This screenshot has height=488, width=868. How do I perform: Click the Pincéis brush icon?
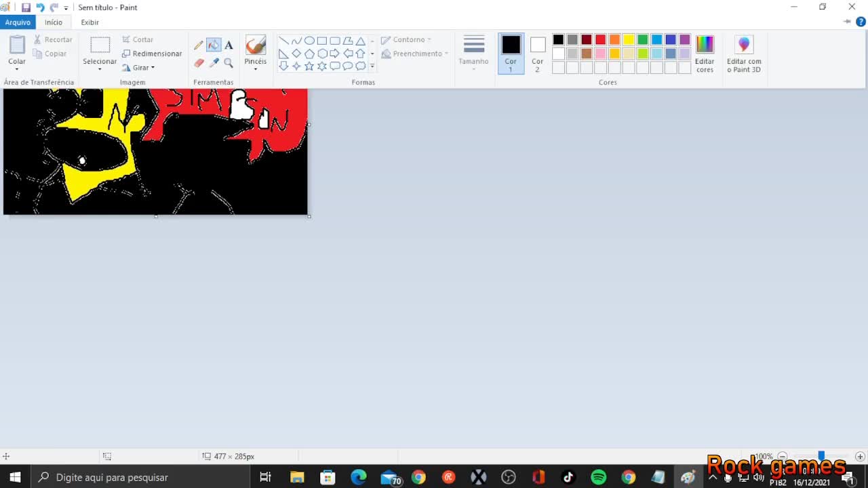click(256, 45)
